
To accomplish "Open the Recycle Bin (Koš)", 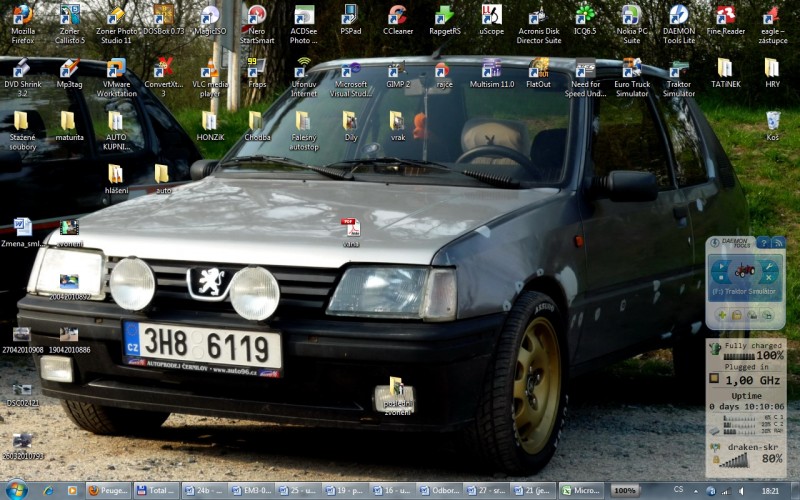I will point(772,121).
